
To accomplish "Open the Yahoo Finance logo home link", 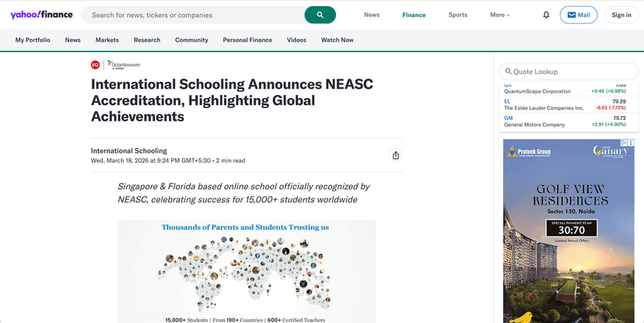I will (41, 15).
